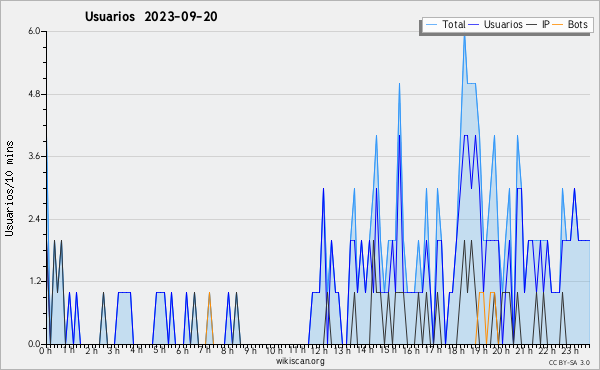Click the '22 h' x-axis label
The image size is (600, 370).
546,351
